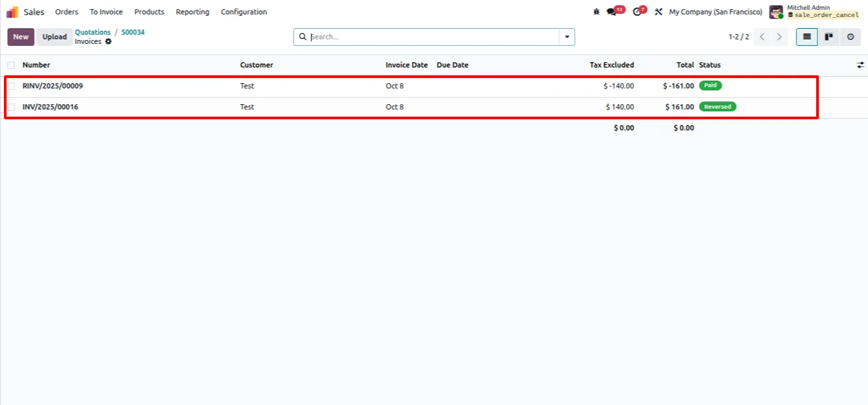This screenshot has height=405, width=868.
Task: Tick checkbox for INV/2025/00016 row
Action: click(x=11, y=107)
